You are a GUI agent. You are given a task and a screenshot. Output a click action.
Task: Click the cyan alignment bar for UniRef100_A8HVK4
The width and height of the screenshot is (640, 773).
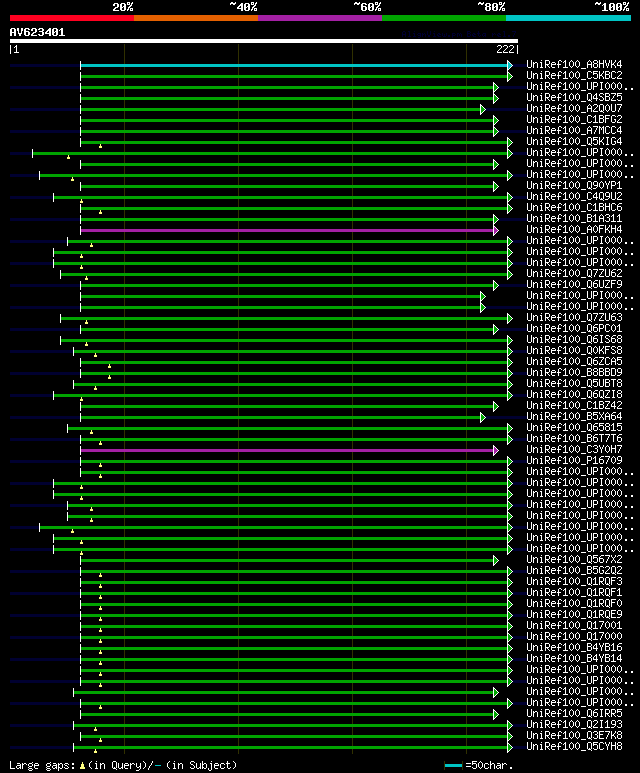[x=295, y=65]
